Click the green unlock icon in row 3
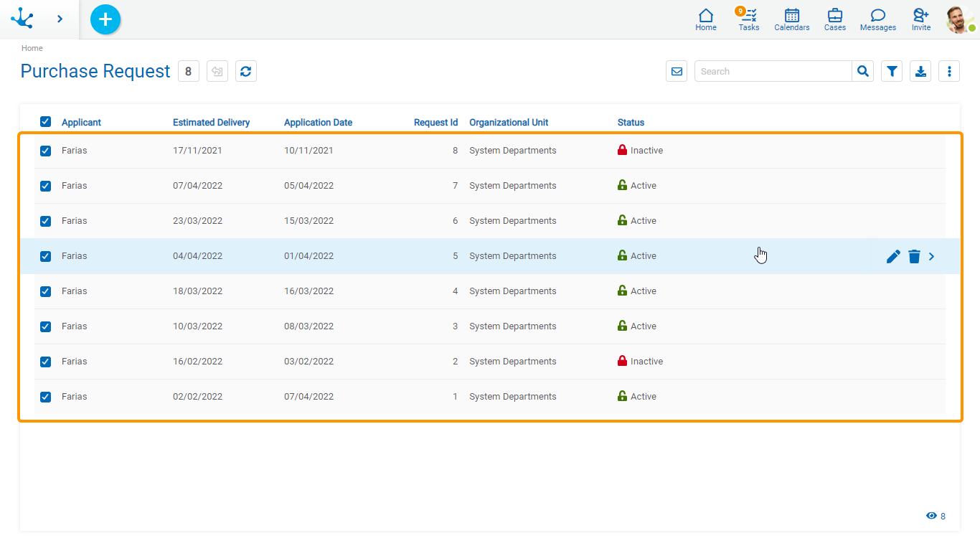The width and height of the screenshot is (980, 551). point(622,326)
